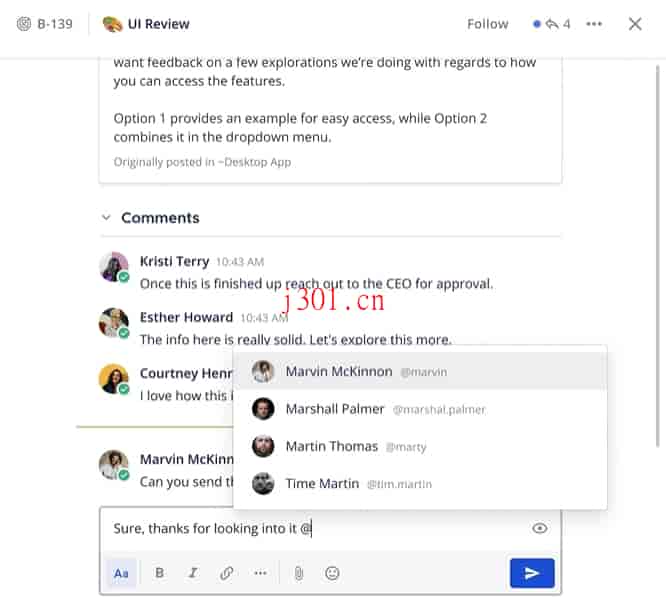Select Marshall Palmer from the mention list
The width and height of the screenshot is (666, 616).
(x=420, y=409)
